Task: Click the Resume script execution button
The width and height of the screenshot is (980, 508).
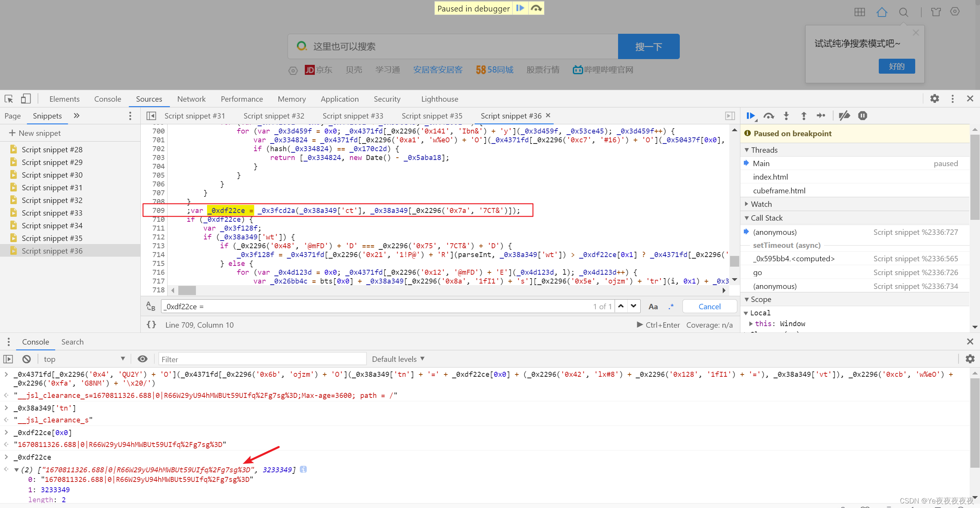Action: (750, 116)
